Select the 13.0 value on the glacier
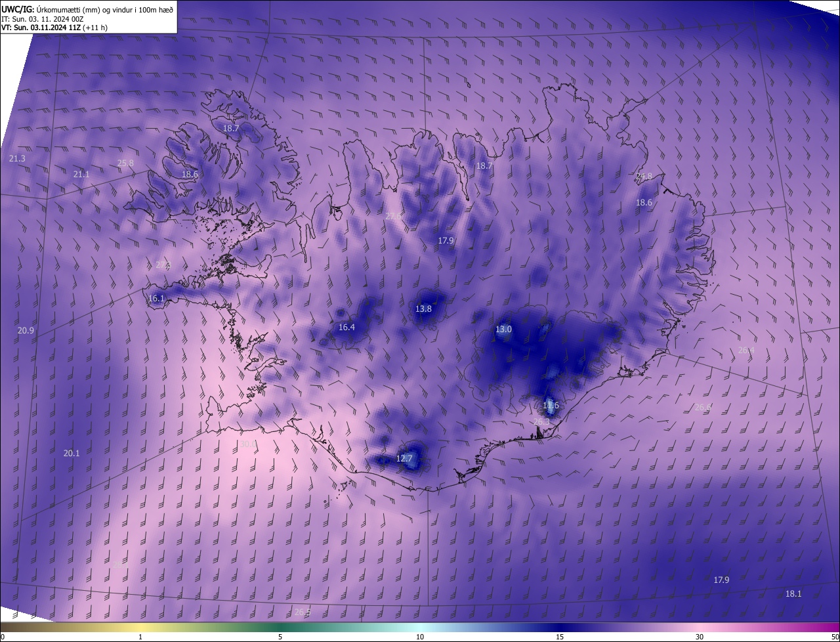This screenshot has height=642, width=840. (x=503, y=330)
